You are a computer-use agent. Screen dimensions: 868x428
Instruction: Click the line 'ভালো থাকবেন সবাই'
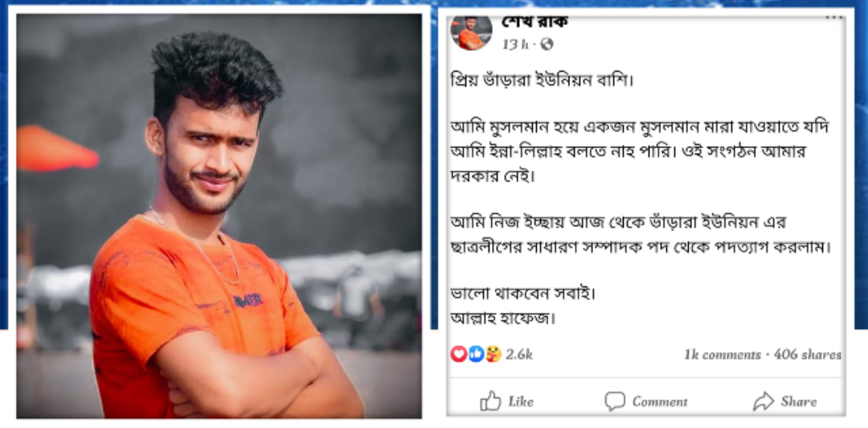coord(523,294)
